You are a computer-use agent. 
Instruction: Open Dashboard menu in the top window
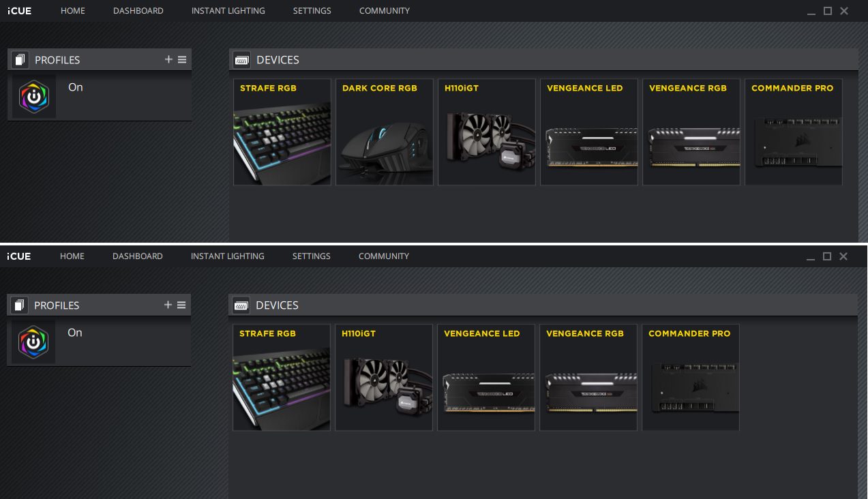(x=138, y=11)
